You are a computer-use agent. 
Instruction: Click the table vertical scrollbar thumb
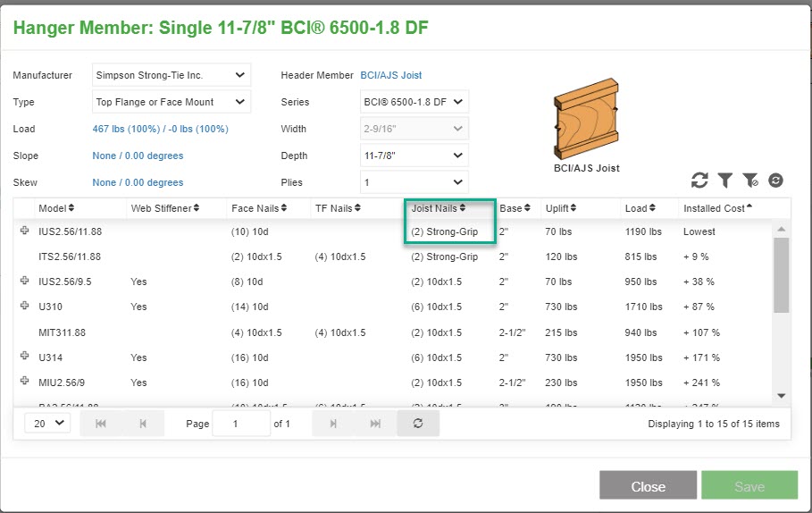point(782,275)
